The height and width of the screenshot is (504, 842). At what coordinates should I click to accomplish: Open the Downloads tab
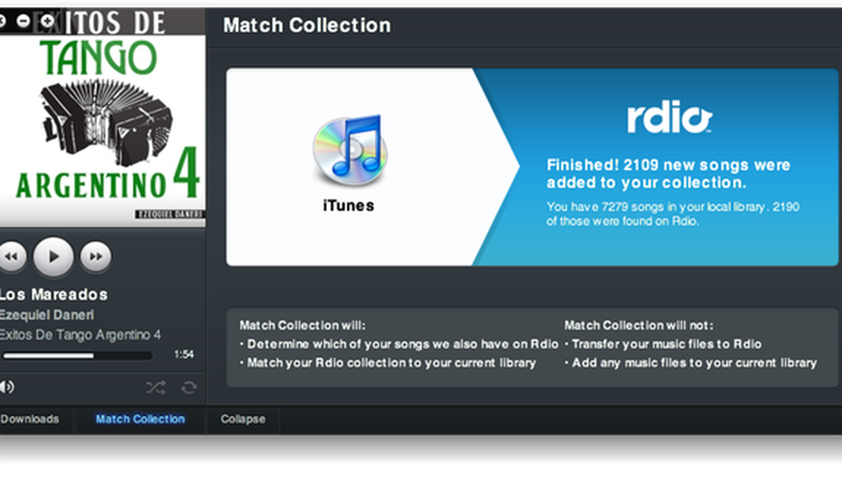[x=30, y=419]
